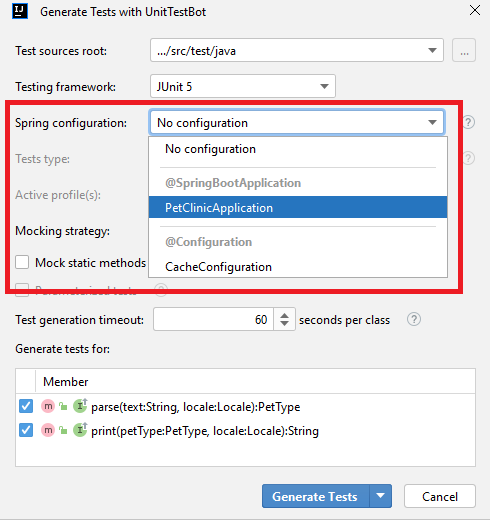Open Generate Tests button arrow dropdown
Viewport: 490px width, 520px height.
coord(380,496)
